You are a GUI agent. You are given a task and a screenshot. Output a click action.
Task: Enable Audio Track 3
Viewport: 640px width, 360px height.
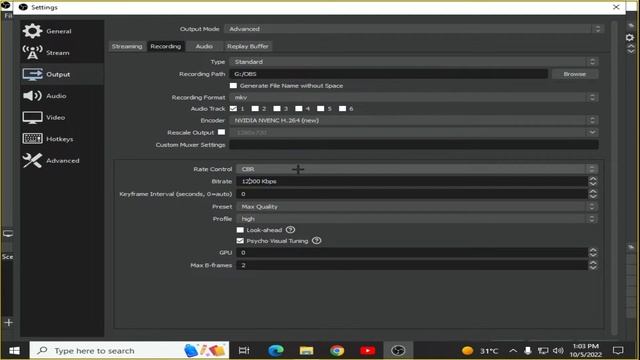click(277, 108)
